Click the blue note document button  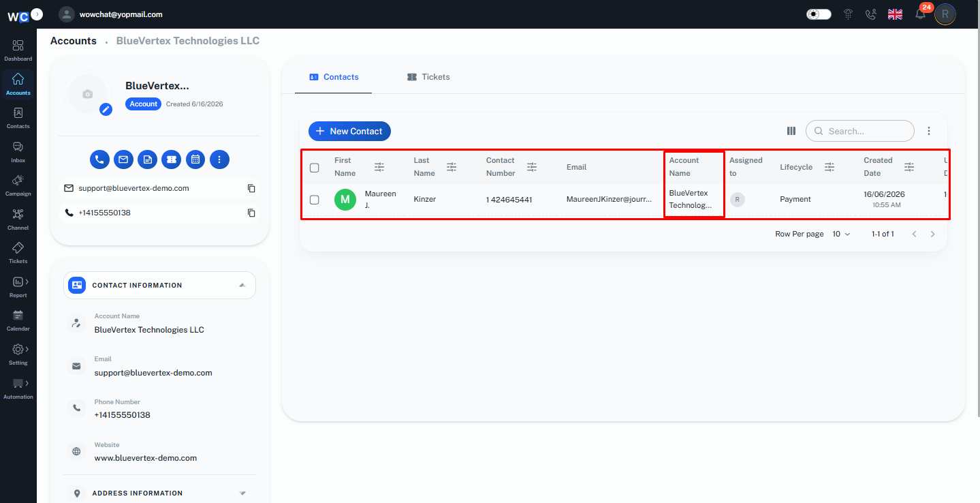(x=147, y=159)
